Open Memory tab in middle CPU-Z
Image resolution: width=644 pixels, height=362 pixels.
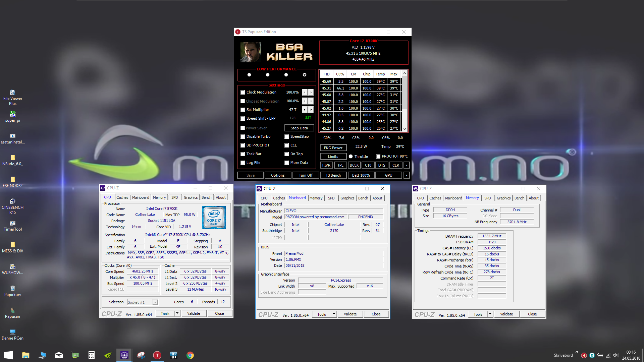[316, 198]
